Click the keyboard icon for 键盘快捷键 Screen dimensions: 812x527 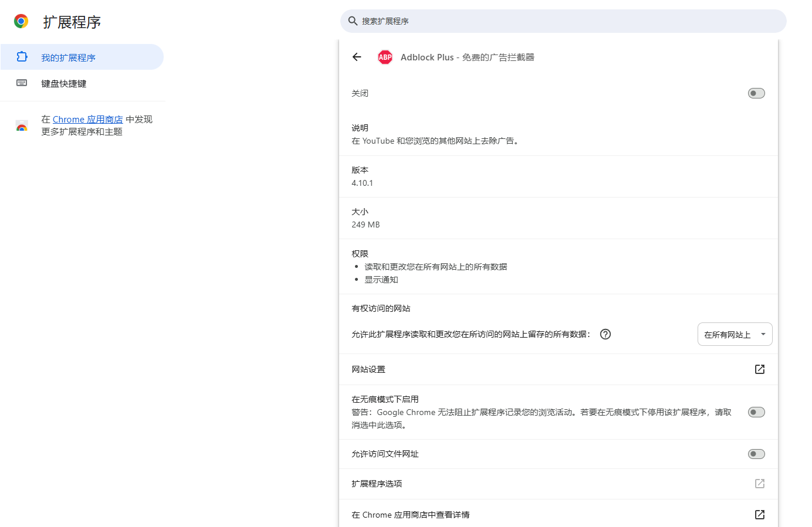22,83
